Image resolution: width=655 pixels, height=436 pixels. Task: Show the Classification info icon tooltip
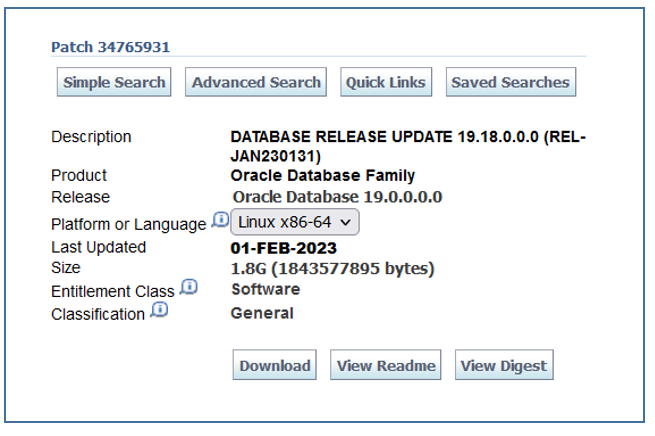(x=159, y=311)
